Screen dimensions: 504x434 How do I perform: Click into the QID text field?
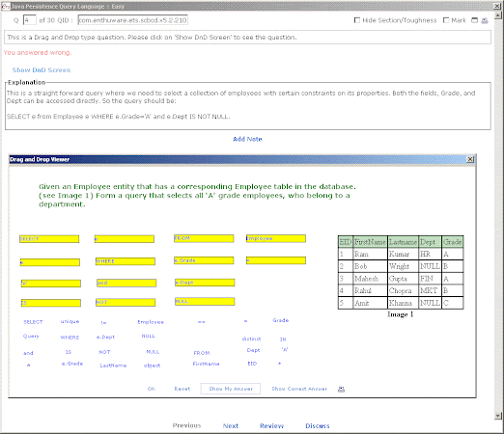coord(133,20)
